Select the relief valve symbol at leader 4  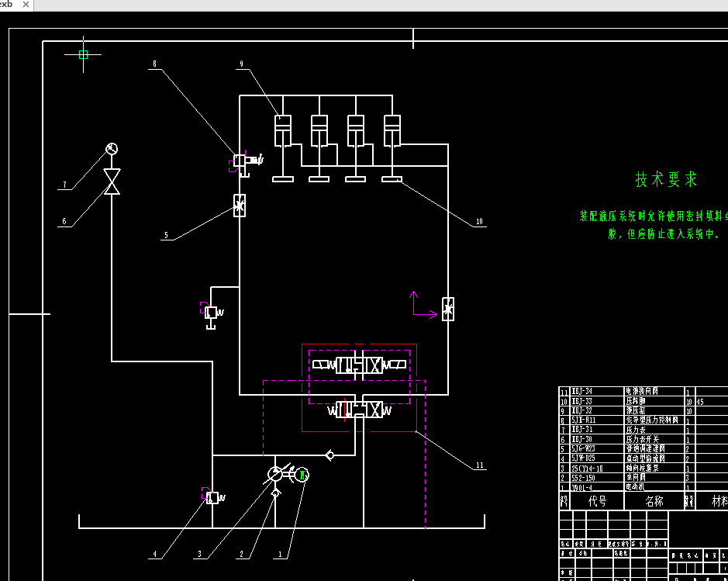(213, 497)
